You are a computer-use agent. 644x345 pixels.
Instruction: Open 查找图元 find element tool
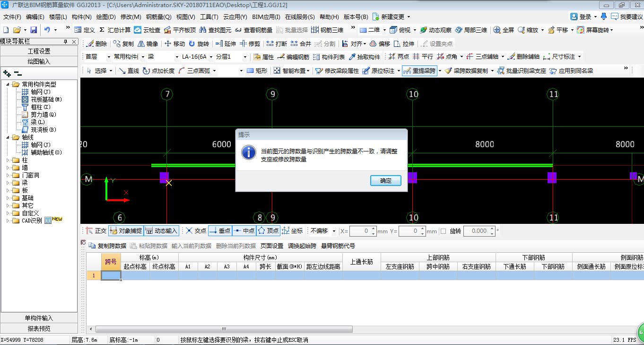tap(215, 30)
